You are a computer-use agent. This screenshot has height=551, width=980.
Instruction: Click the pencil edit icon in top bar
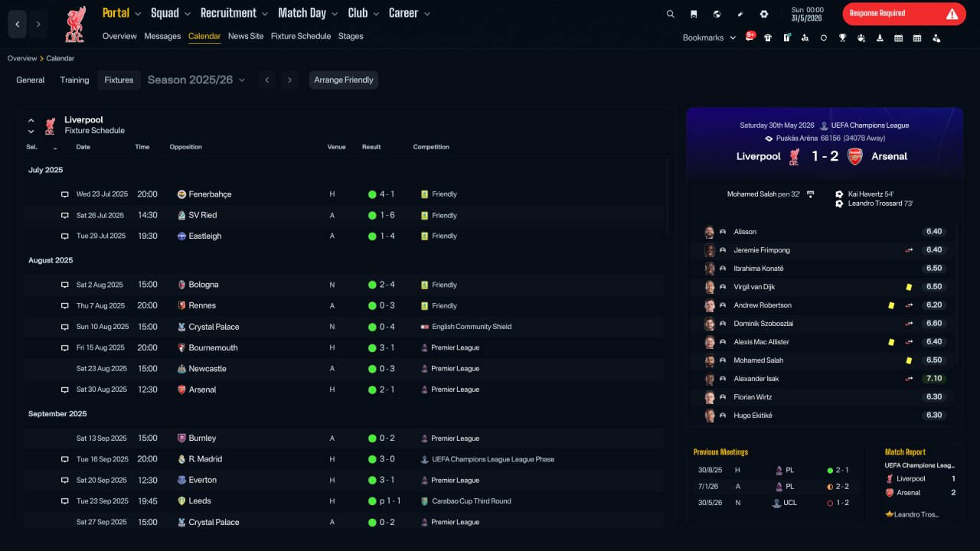740,14
